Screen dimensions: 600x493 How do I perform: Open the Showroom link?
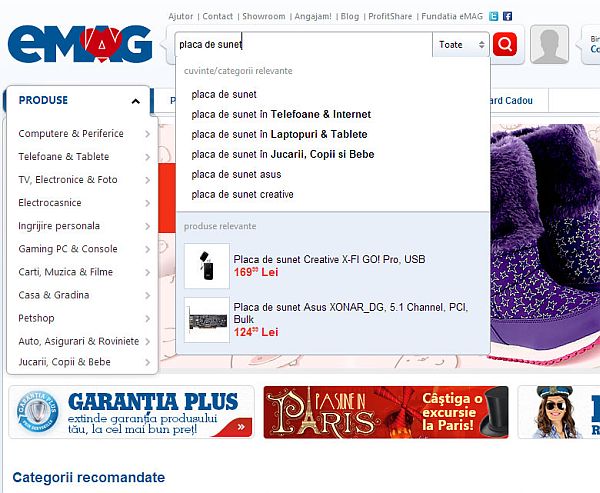(264, 16)
